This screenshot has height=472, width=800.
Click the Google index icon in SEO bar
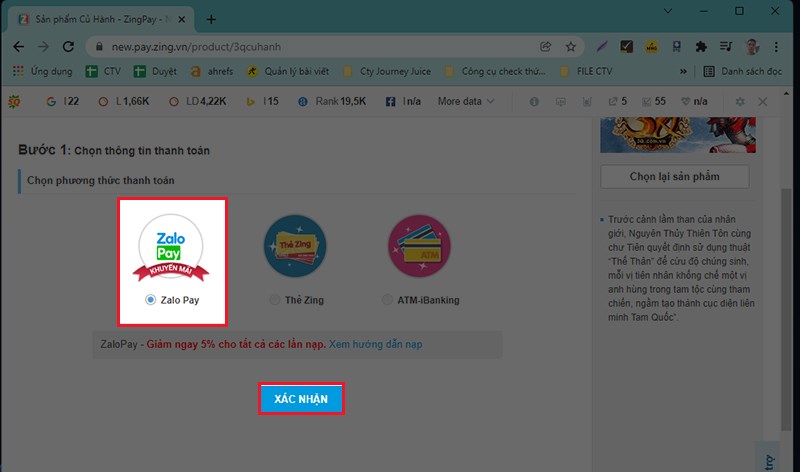point(51,102)
